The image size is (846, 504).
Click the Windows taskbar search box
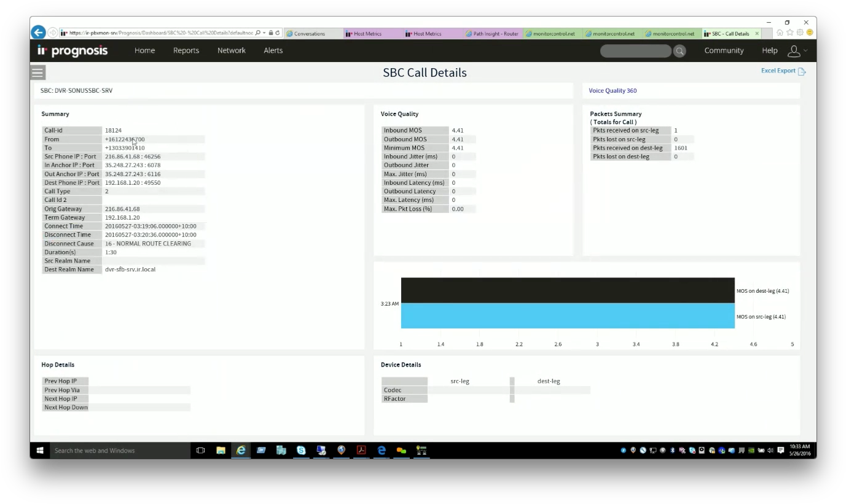pos(120,451)
